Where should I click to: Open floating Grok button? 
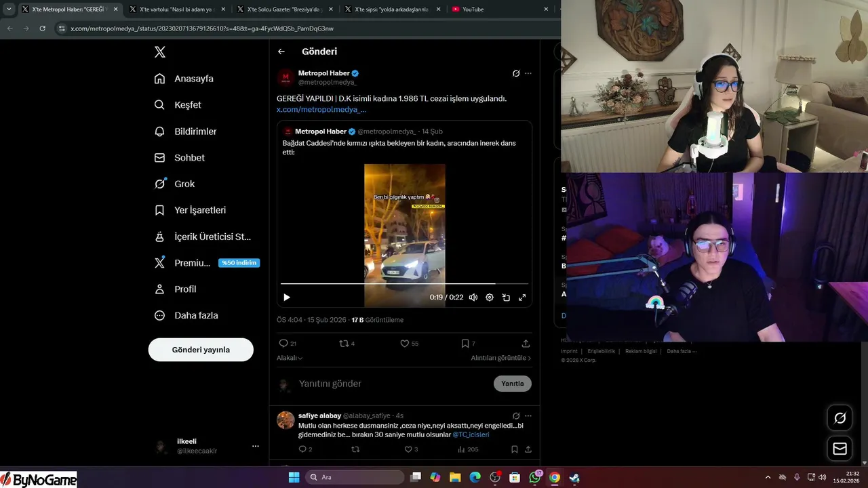(840, 418)
